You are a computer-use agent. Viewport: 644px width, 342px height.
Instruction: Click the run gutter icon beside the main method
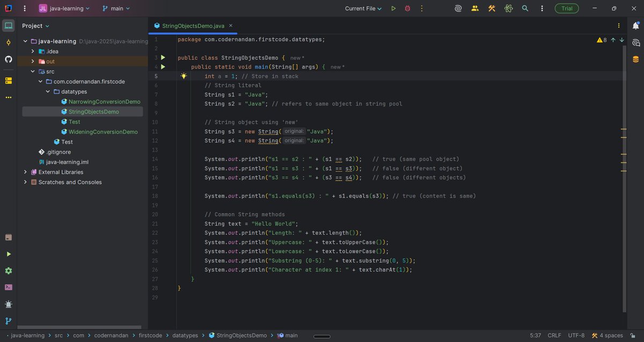[163, 67]
